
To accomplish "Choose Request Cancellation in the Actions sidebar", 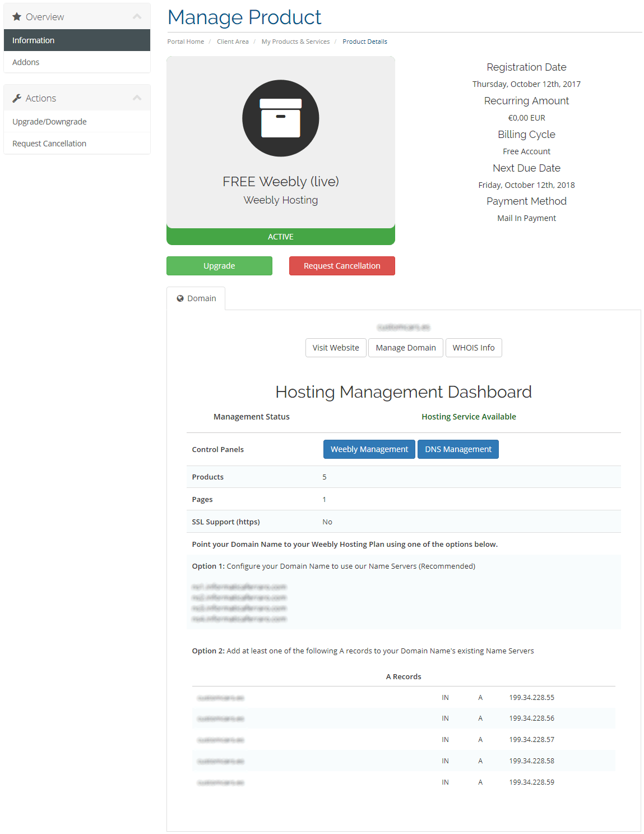I will (77, 144).
